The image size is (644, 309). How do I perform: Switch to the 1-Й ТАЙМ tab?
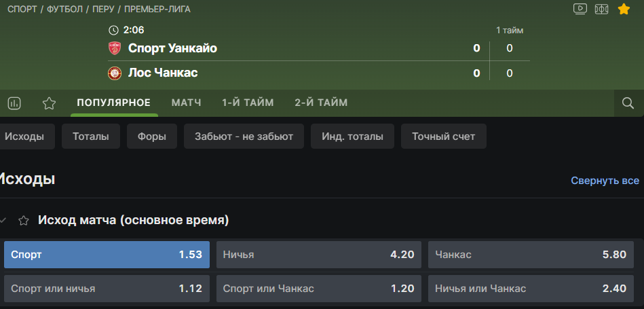pos(248,103)
